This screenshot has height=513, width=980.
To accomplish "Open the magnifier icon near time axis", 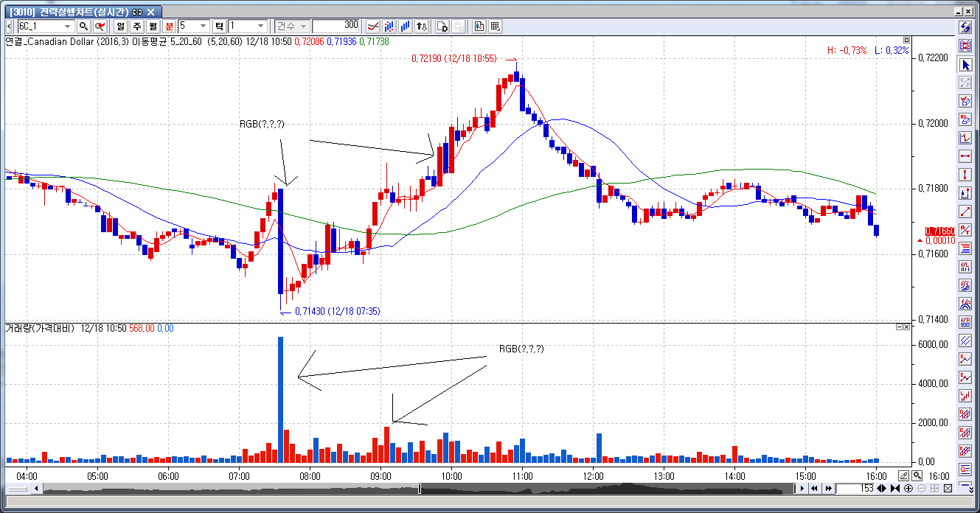I will [917, 475].
